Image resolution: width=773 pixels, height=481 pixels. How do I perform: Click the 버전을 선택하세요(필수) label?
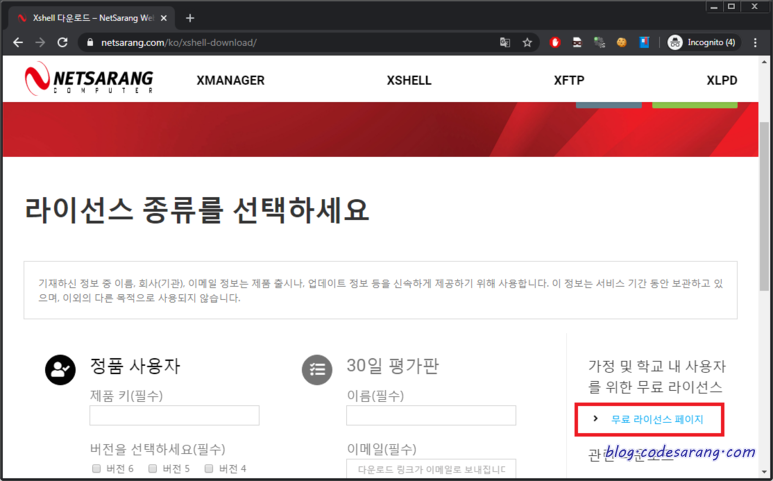coord(158,449)
